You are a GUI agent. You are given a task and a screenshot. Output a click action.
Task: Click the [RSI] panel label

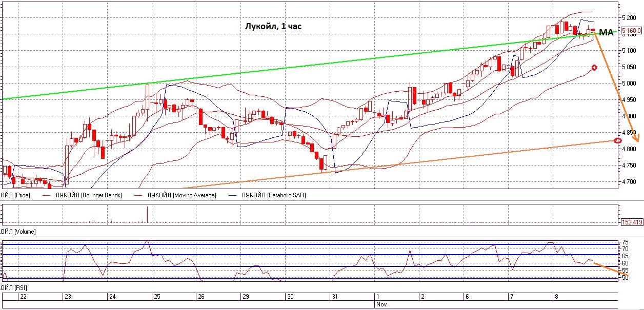pyautogui.click(x=14, y=289)
